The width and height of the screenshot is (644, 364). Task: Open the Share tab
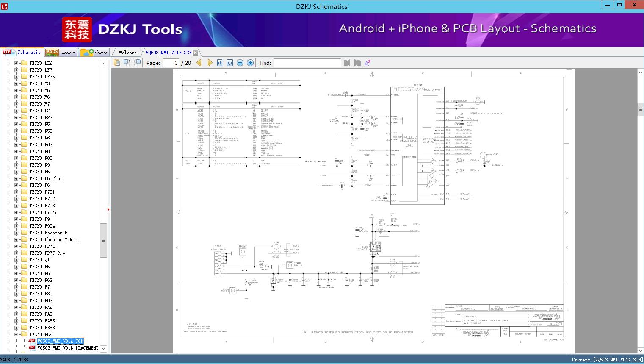pos(94,53)
